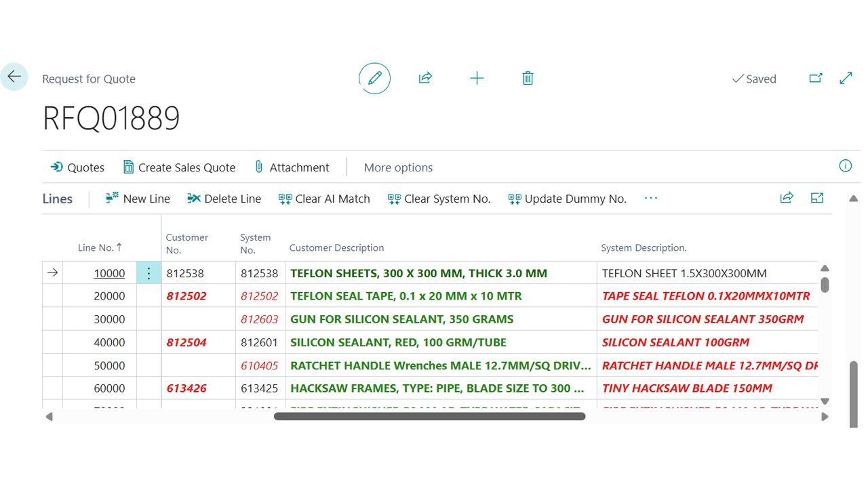Click the grid scroll right arrow
Image resolution: width=868 pixels, height=488 pixels.
(825, 416)
